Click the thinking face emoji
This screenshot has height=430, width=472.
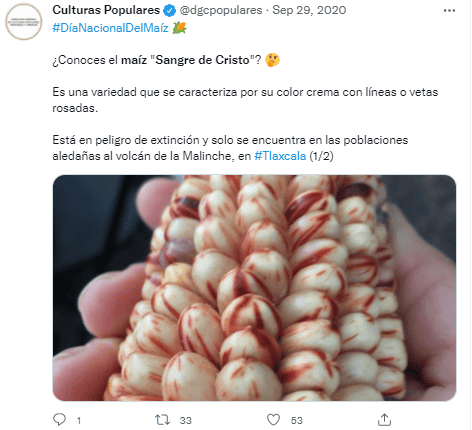pos(272,60)
